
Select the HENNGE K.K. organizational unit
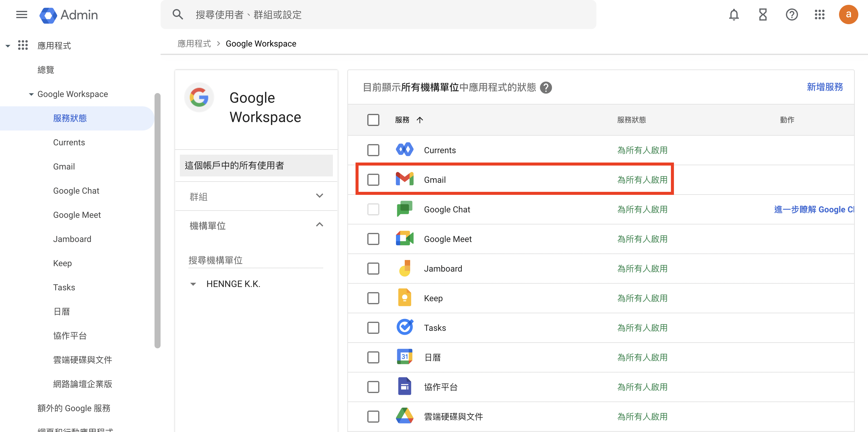233,284
